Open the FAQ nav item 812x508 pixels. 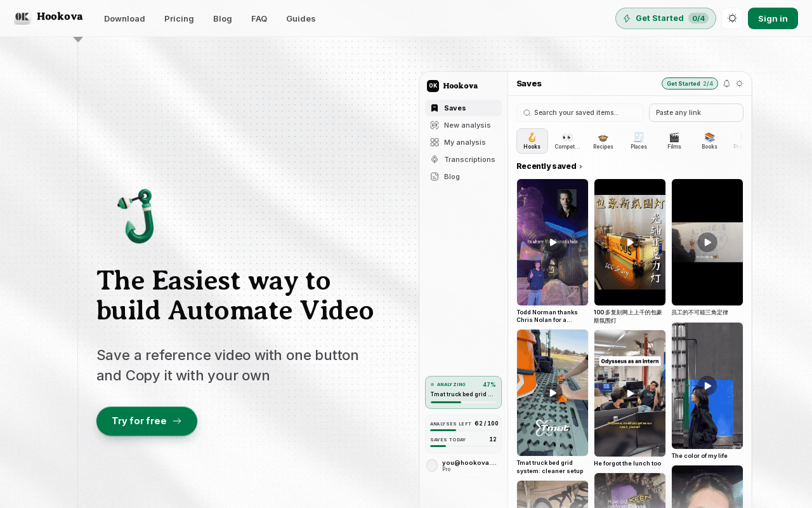click(x=259, y=18)
